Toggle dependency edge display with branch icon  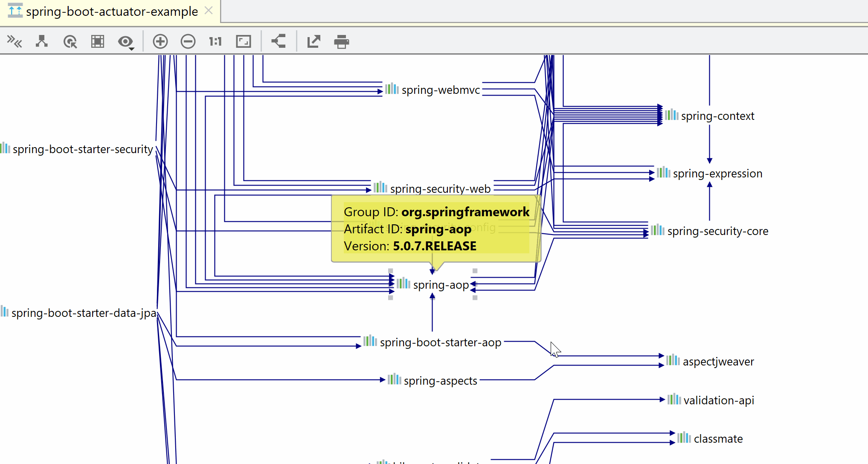278,41
